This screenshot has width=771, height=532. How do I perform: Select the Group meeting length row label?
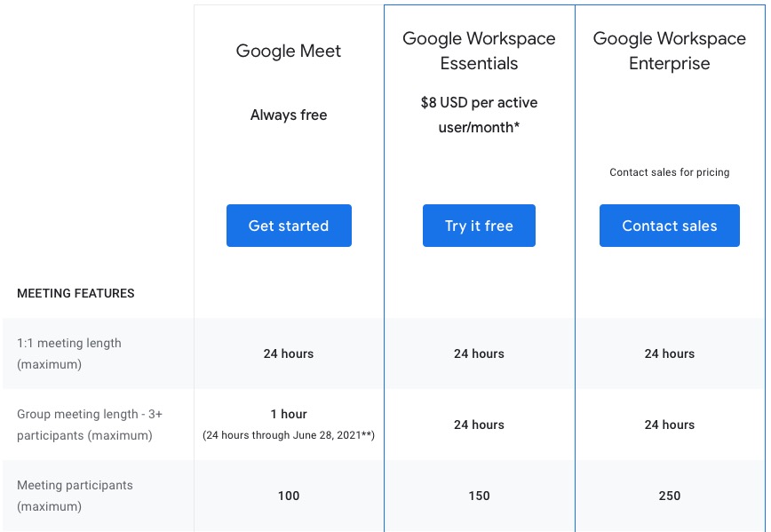[90, 425]
